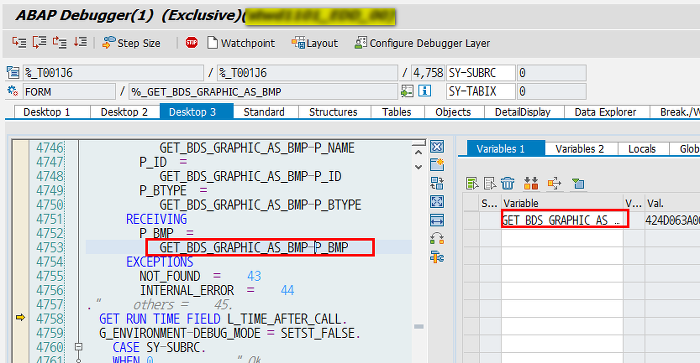Click the Execute step-over icon
The height and width of the screenshot is (363, 700).
(x=39, y=42)
